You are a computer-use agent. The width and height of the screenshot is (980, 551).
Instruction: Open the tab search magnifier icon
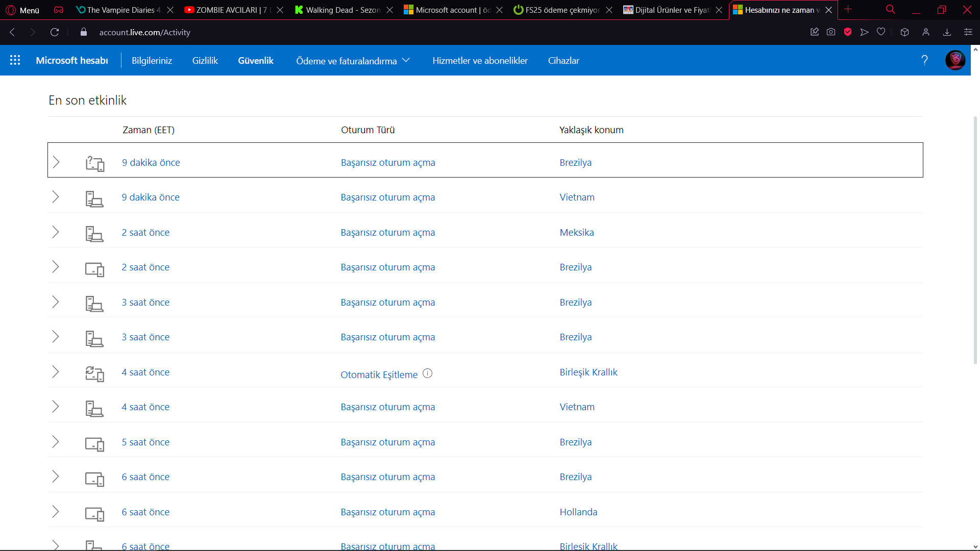pos(891,10)
